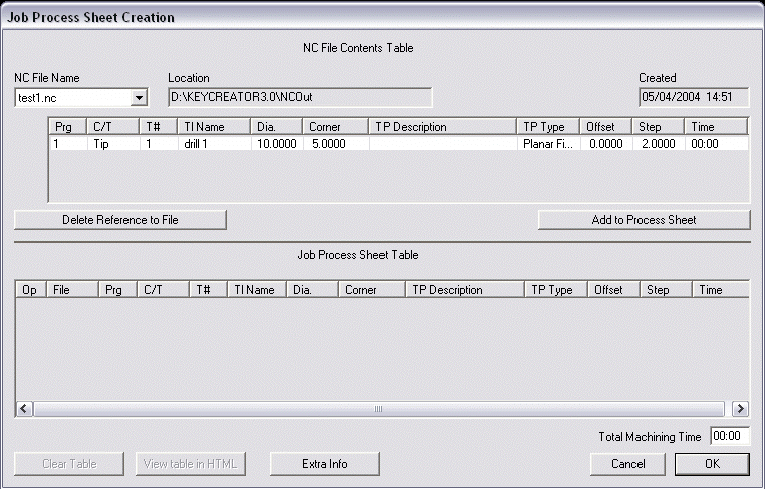765x489 pixels.
Task: Click Corner header in process sheet table
Action: (372, 290)
